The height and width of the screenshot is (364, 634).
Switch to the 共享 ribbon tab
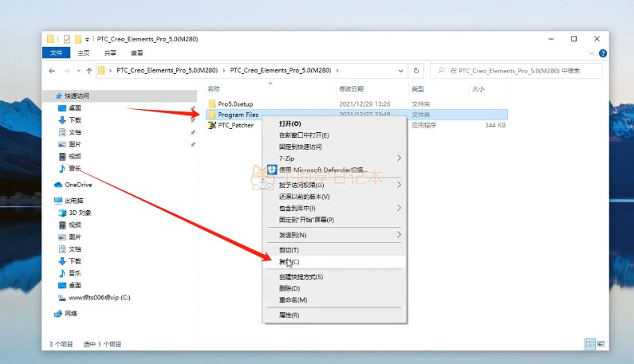pos(110,53)
